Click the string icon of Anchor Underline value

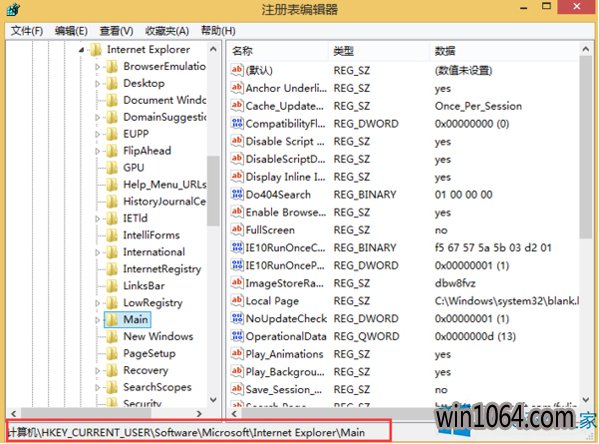[x=237, y=88]
